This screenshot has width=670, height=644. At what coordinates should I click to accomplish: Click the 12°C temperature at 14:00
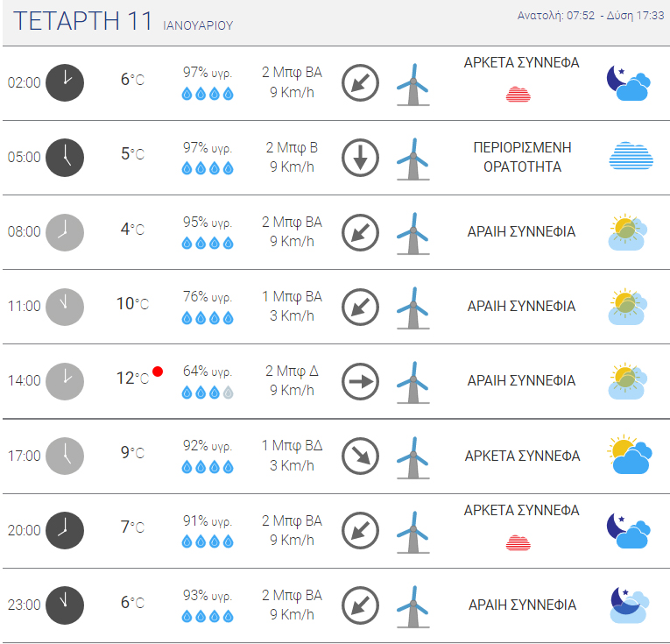(132, 379)
